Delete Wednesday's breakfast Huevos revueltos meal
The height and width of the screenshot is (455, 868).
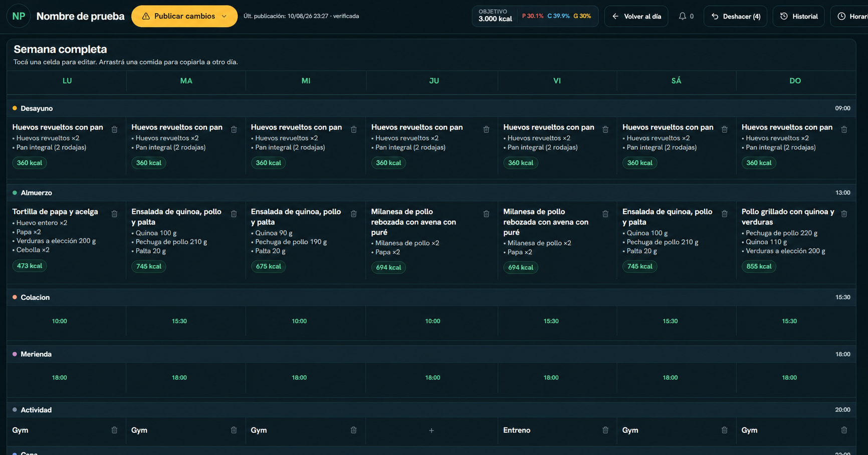tap(353, 129)
